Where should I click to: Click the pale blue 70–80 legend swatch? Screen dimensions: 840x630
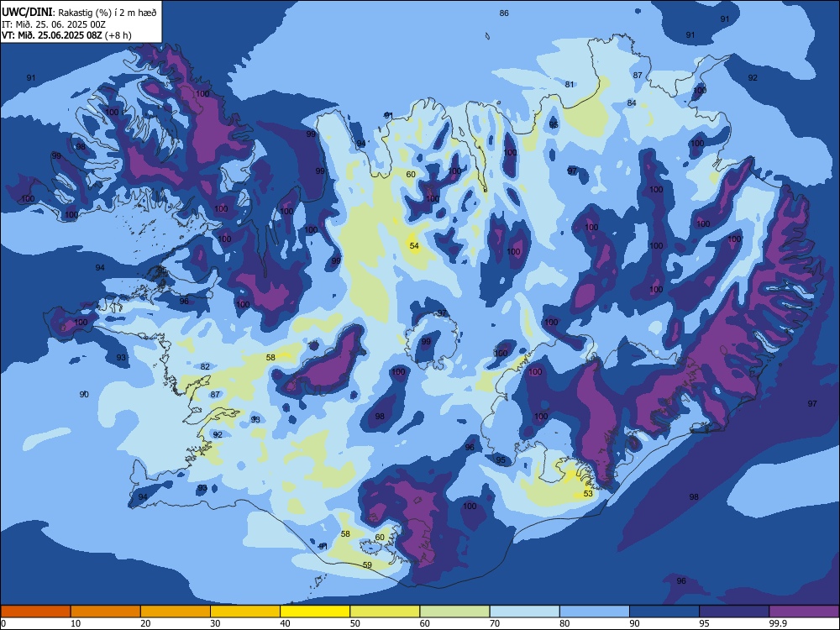click(524, 612)
